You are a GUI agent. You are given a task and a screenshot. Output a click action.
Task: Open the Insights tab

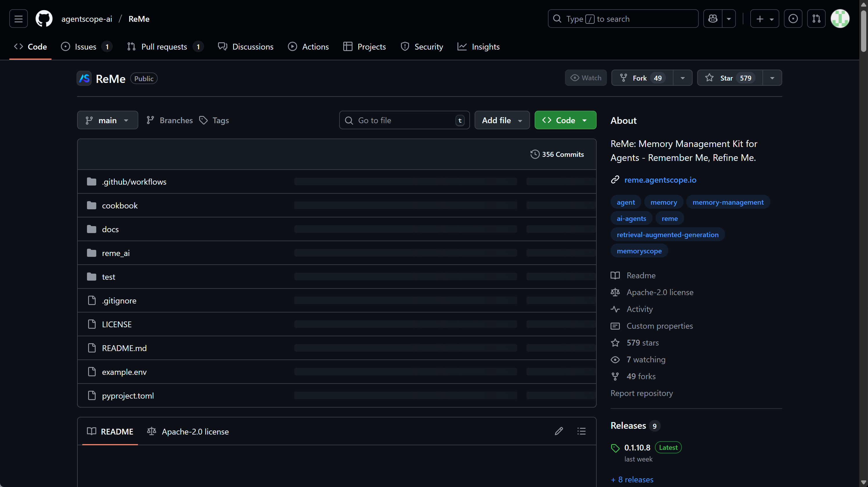coord(478,47)
